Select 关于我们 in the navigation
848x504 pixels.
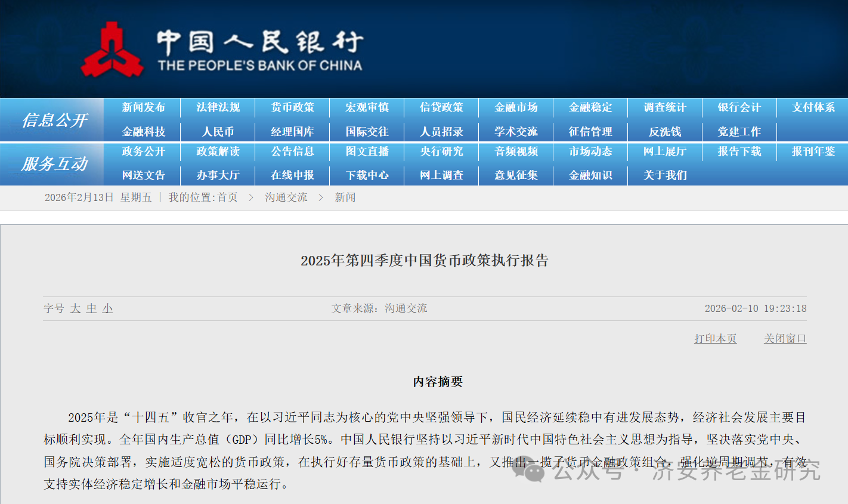[664, 175]
